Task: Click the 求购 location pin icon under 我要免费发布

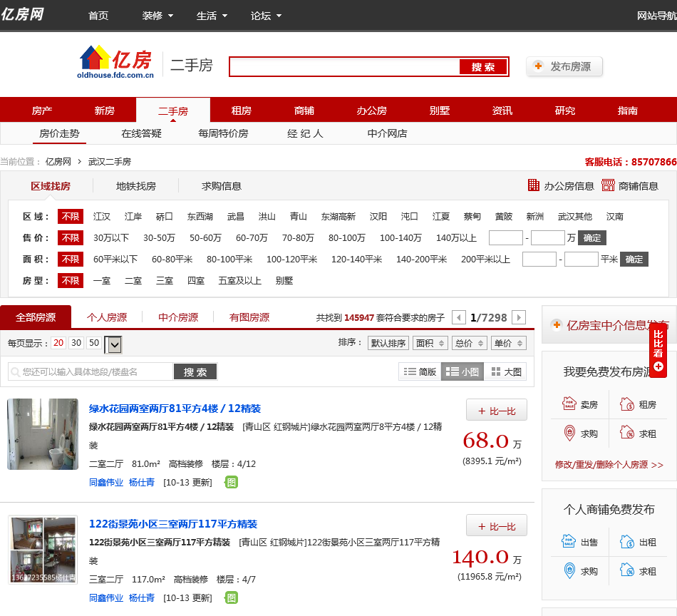Action: pyautogui.click(x=569, y=433)
